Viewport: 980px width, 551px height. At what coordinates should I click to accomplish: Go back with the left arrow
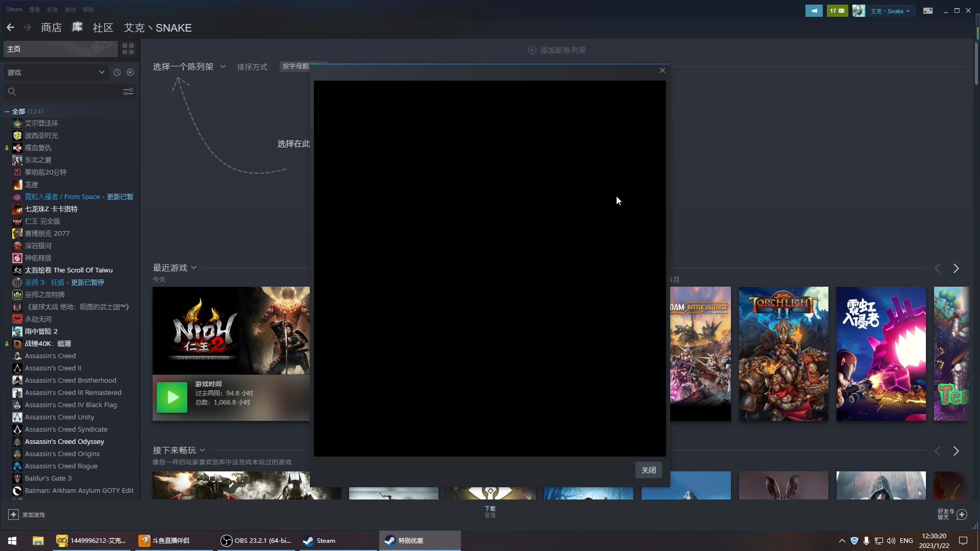10,28
